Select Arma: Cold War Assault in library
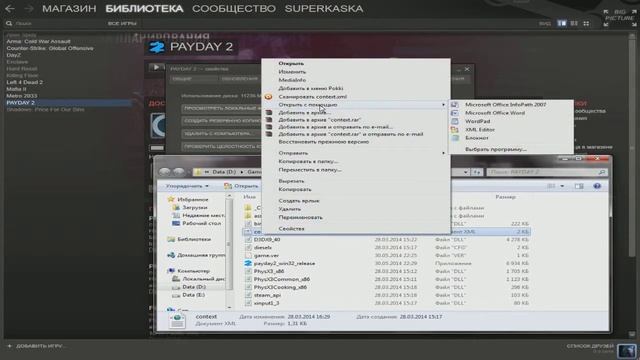The width and height of the screenshot is (640, 360). click(38, 41)
